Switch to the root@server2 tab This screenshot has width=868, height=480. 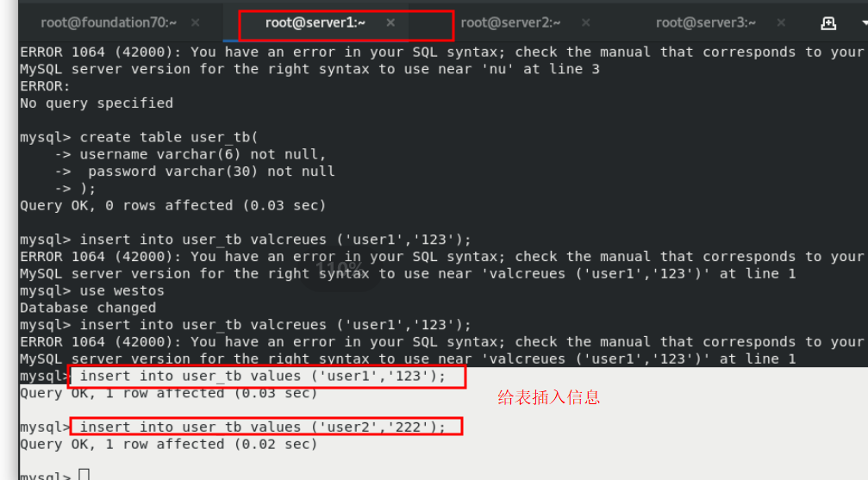pyautogui.click(x=510, y=22)
